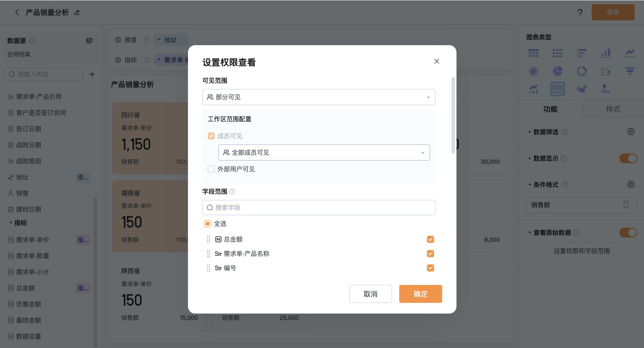Select the line chart icon
Screen dimensions: 644x348
coord(630,53)
